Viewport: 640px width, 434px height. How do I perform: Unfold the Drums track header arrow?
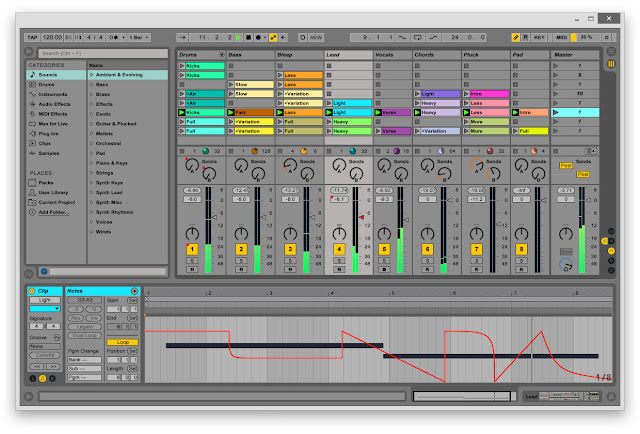point(222,55)
